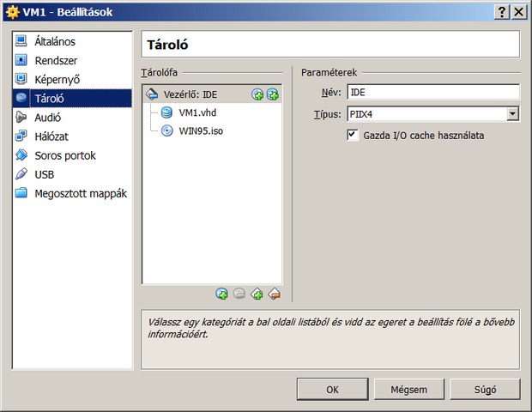Viewport: 532px width, 412px height.
Task: Open the Képernyő settings category
Action: [72, 80]
